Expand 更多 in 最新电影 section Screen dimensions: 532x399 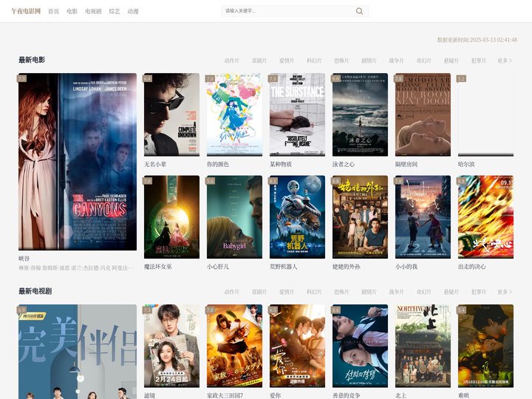click(x=505, y=61)
